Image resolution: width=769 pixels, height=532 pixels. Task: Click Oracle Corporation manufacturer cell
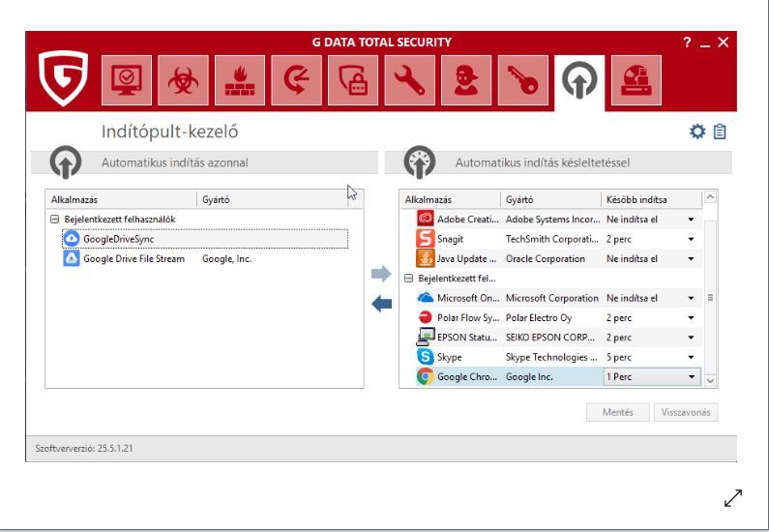[545, 258]
